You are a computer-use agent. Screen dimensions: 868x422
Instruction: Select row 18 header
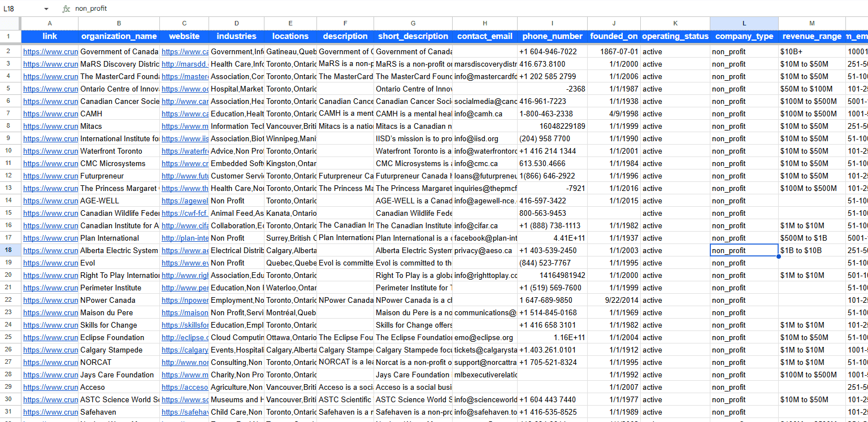[10, 250]
